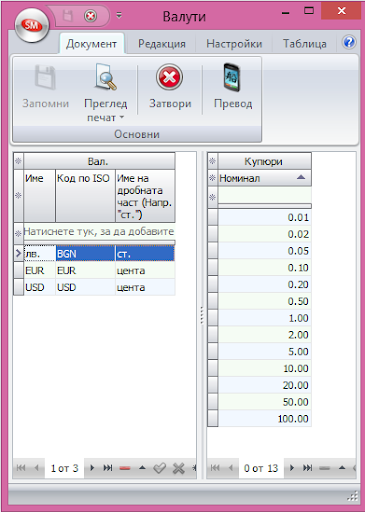Select the 5.00 denomination row
The width and height of the screenshot is (365, 512).
(264, 351)
